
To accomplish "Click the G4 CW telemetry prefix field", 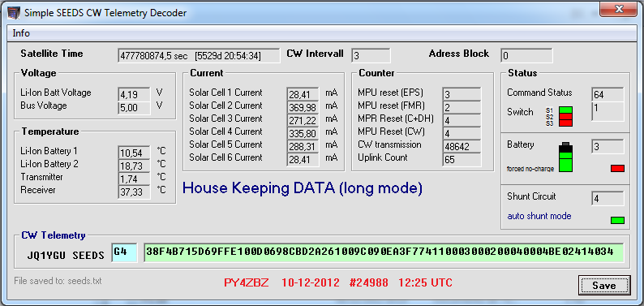I will tap(123, 252).
